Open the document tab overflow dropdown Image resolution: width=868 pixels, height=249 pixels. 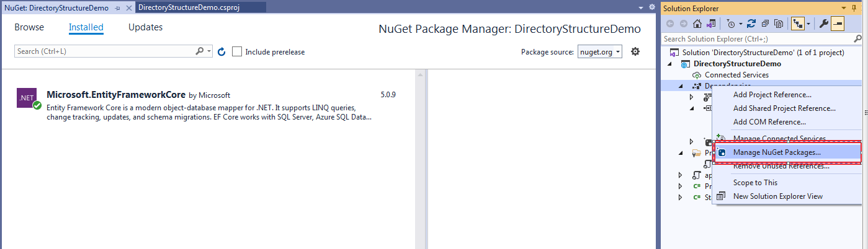(641, 7)
